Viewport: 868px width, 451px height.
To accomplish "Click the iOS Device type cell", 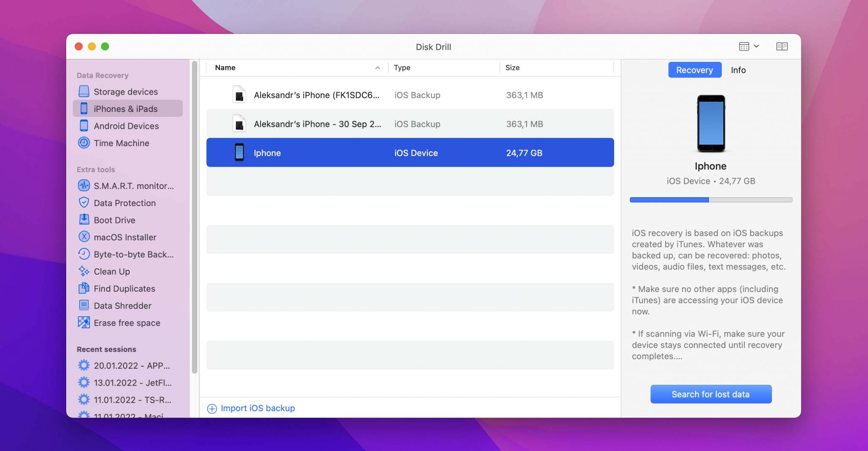I will (x=416, y=153).
